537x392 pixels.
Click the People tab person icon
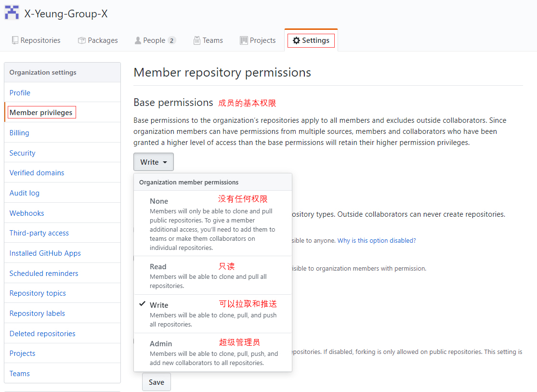138,40
